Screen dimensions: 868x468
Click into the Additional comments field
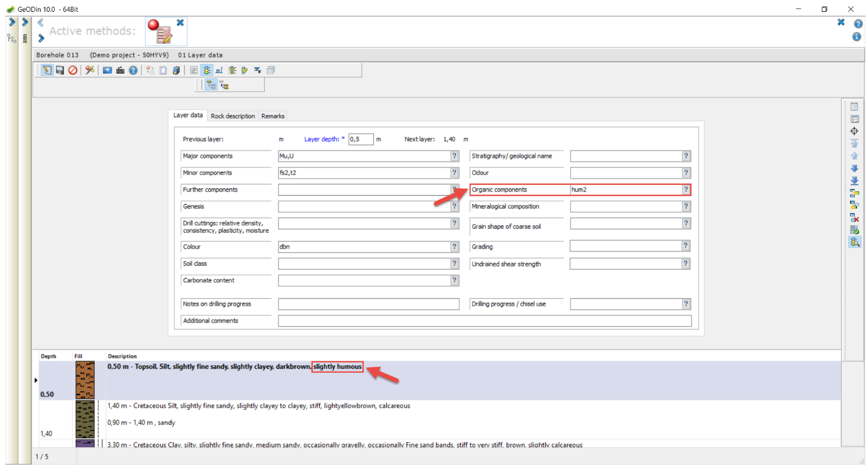pos(484,321)
